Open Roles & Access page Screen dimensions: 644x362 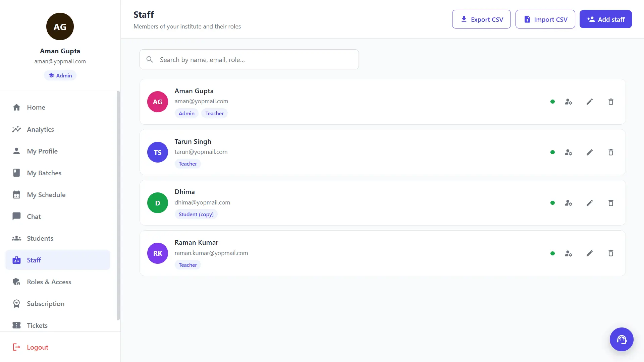point(58,282)
